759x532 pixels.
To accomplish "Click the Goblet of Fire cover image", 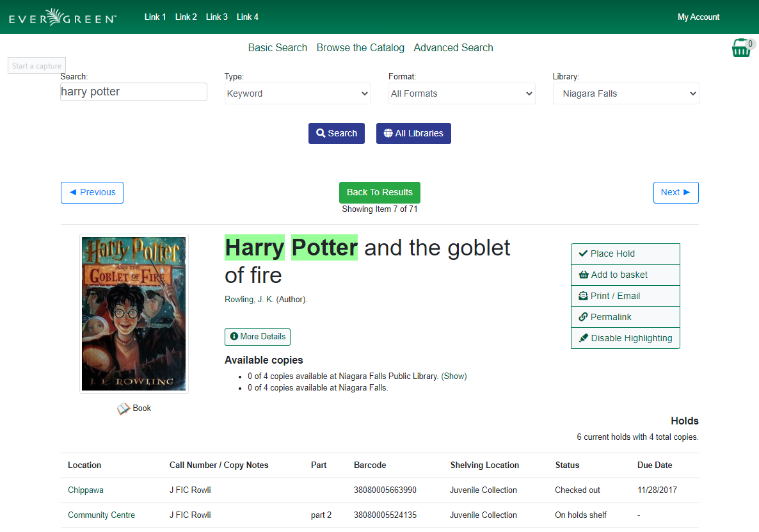I will pos(134,314).
